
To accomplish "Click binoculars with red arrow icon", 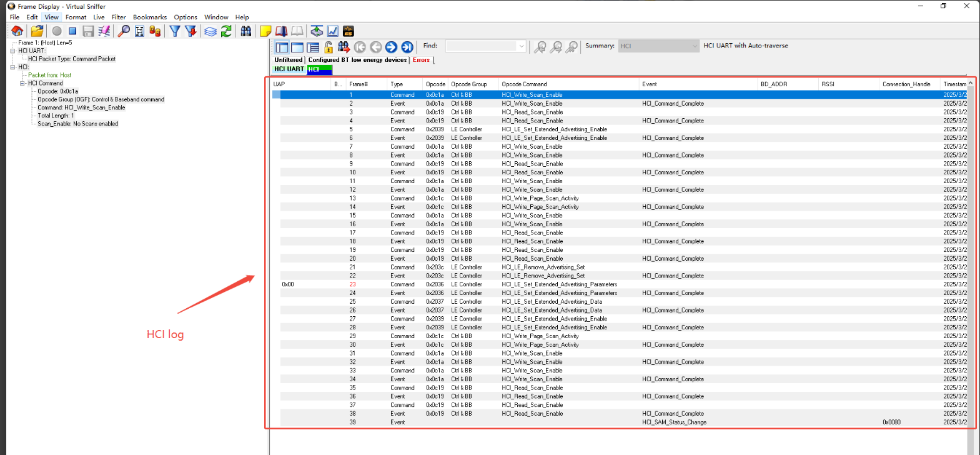I will (344, 47).
